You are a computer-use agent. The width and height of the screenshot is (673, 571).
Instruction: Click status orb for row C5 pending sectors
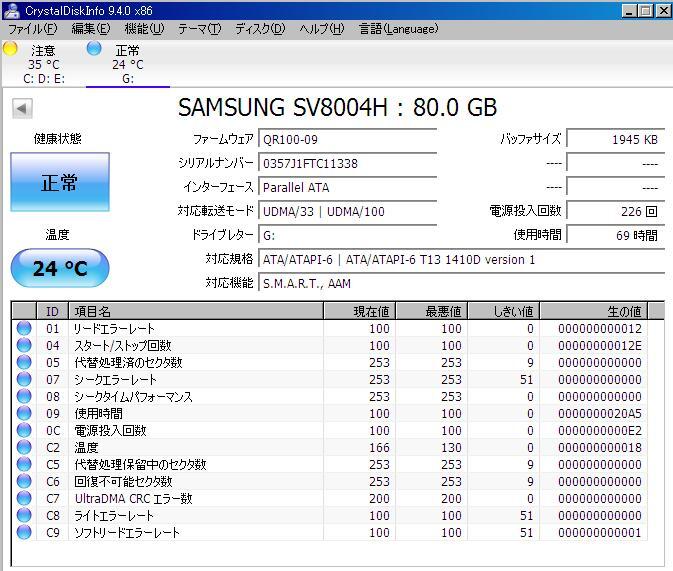click(24, 465)
